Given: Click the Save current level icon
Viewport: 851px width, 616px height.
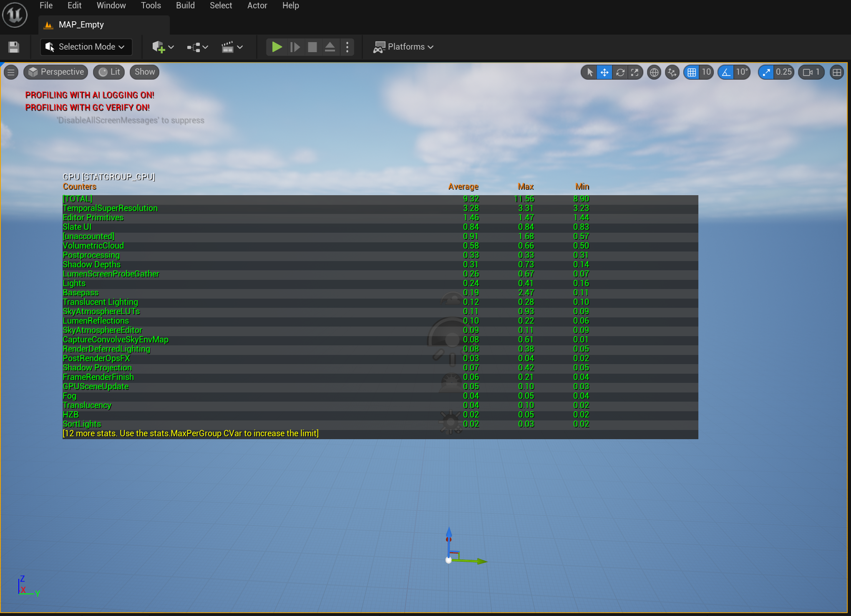Looking at the screenshot, I should coord(14,47).
